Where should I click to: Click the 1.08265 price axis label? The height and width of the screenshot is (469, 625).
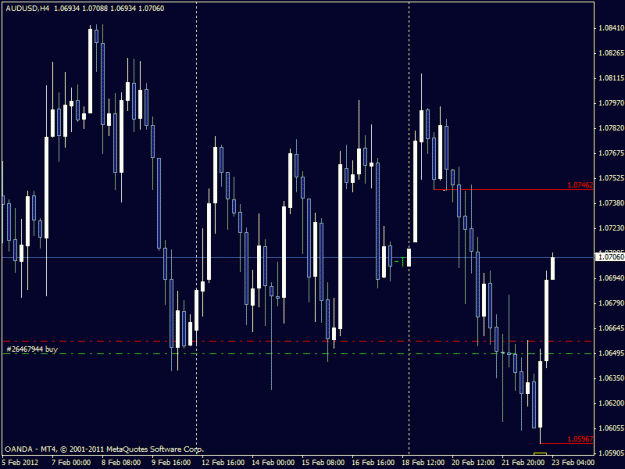point(611,53)
